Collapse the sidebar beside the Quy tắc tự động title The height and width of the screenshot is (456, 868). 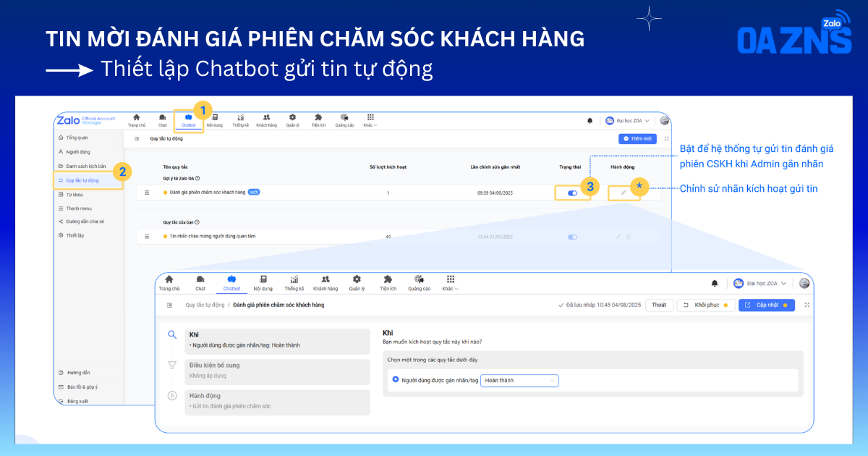137,138
